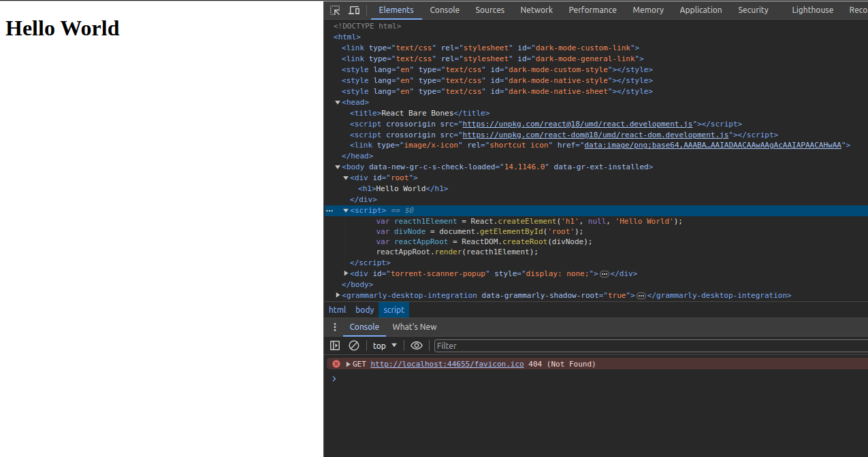Show the console sidebar panel icon

335,345
